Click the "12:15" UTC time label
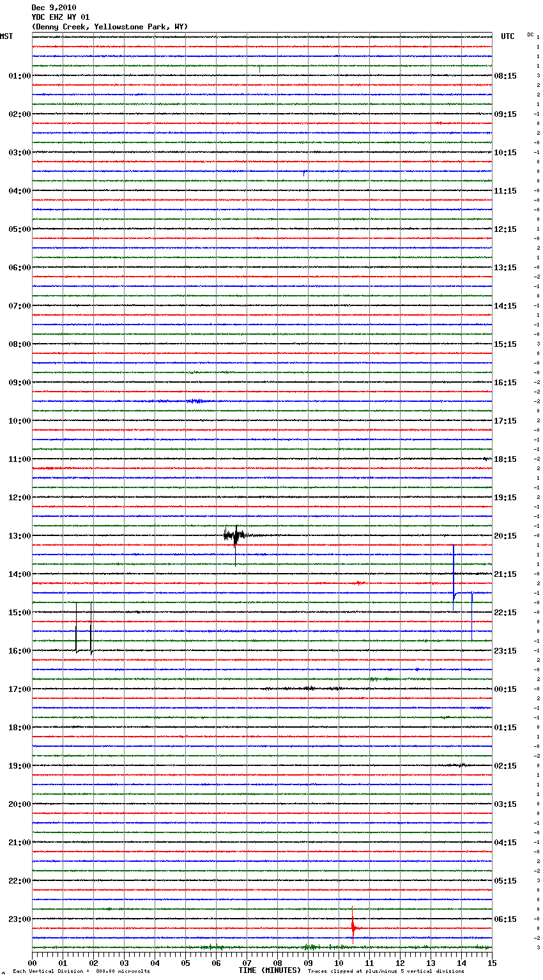The image size is (543, 980). (505, 229)
